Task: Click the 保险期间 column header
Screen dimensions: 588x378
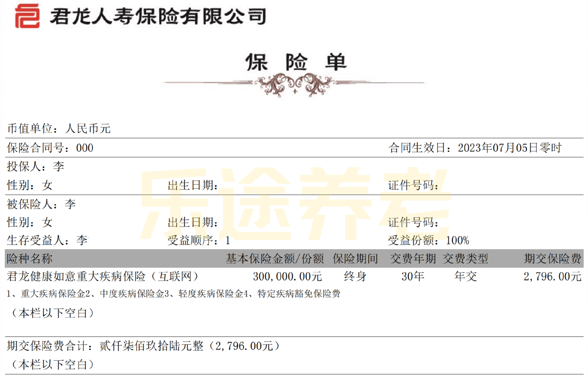Action: pyautogui.click(x=355, y=259)
